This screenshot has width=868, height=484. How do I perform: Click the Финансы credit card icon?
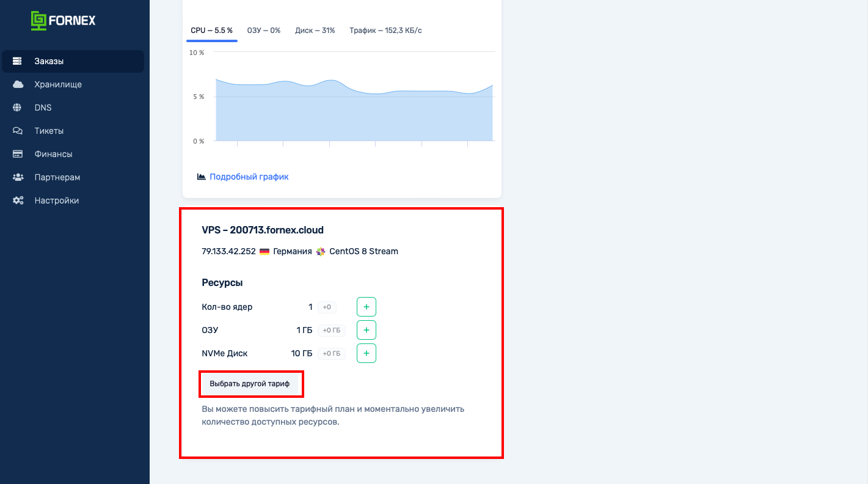18,154
